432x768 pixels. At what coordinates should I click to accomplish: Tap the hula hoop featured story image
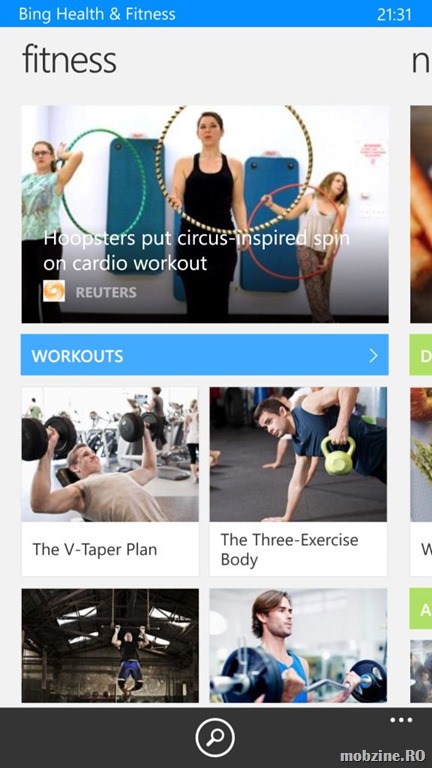pyautogui.click(x=205, y=214)
